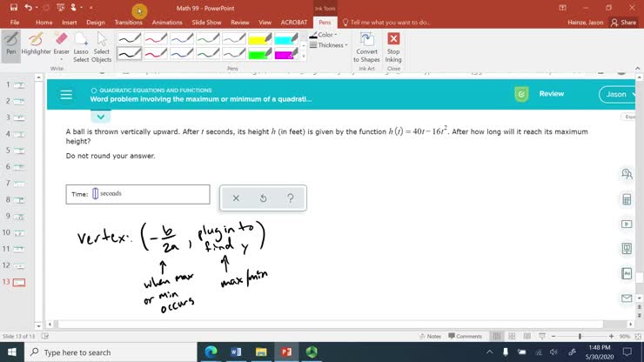Click the Undo arrow in title bar
The height and width of the screenshot is (362, 644).
pyautogui.click(x=28, y=7)
